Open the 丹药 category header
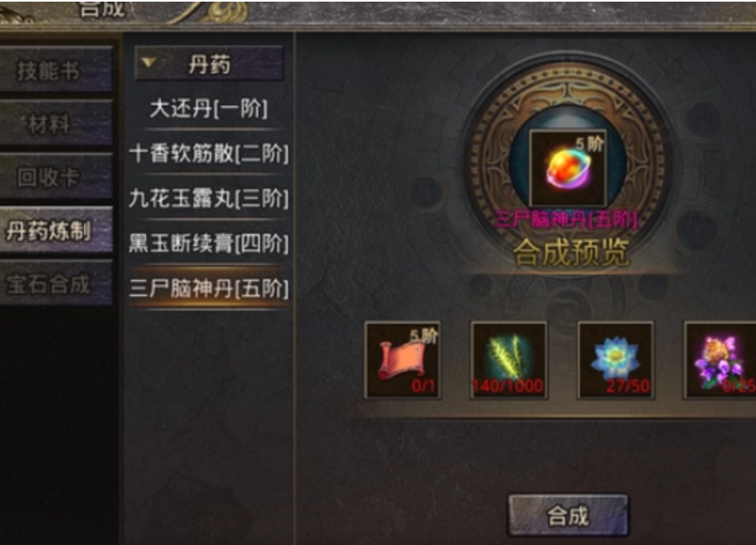756x545 pixels. 209,63
